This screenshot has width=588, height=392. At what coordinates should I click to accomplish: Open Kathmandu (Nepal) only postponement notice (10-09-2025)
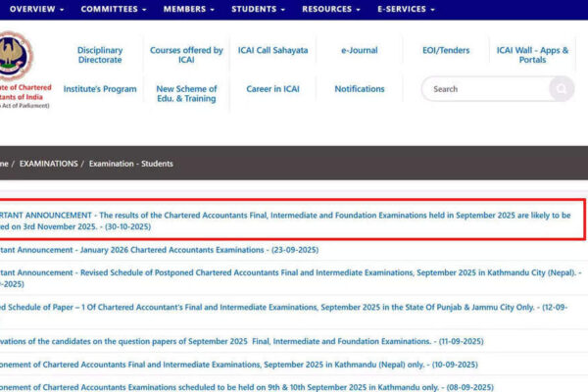239,365
